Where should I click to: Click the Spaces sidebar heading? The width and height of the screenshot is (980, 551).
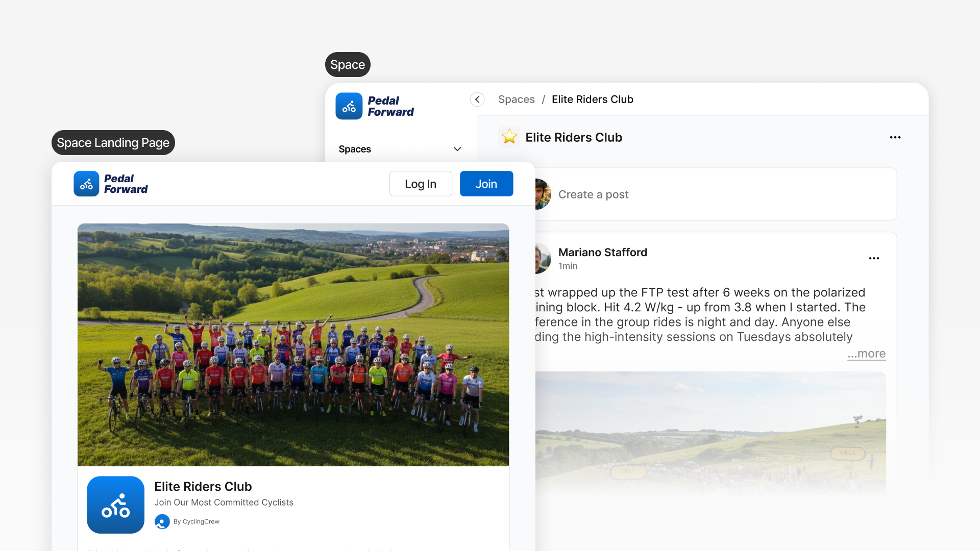355,149
